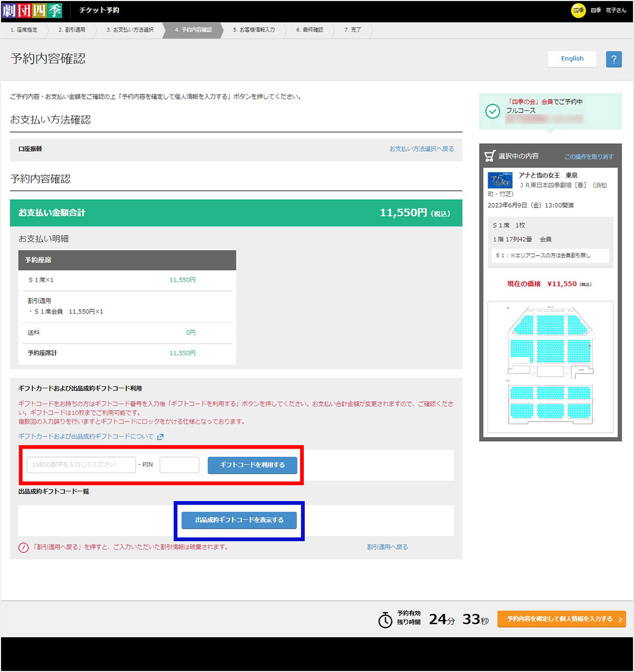634x672 pixels.
Task: Click the red warning circle icon
Action: tap(23, 547)
